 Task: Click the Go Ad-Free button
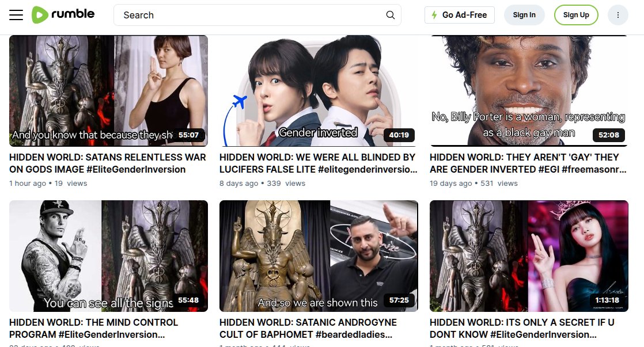(459, 15)
